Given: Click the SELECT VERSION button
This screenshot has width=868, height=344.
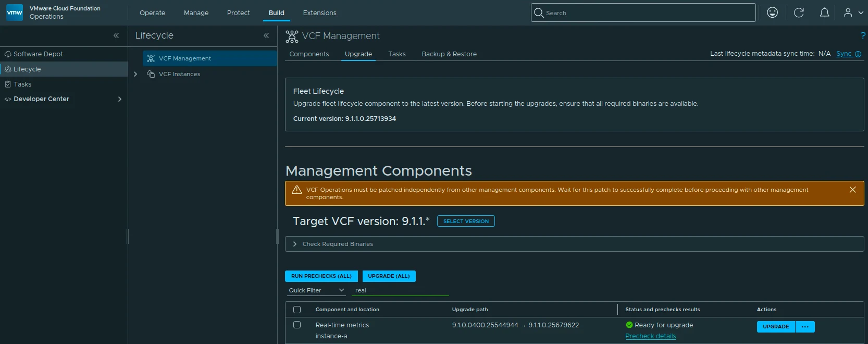Looking at the screenshot, I should (466, 221).
